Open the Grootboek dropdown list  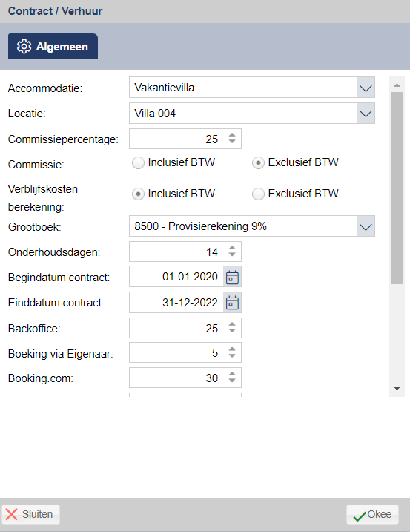click(x=366, y=226)
